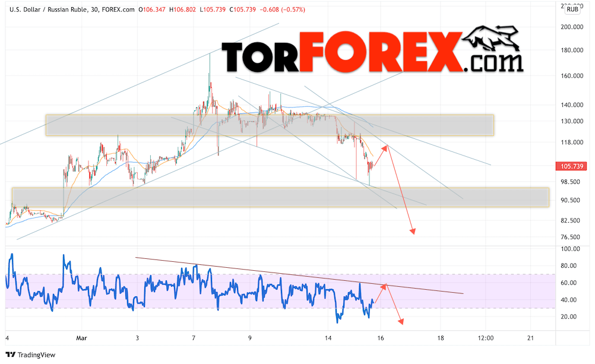The height and width of the screenshot is (364, 595).
Task: Select the downward red arrow drawn on the chart
Action: pos(401,190)
